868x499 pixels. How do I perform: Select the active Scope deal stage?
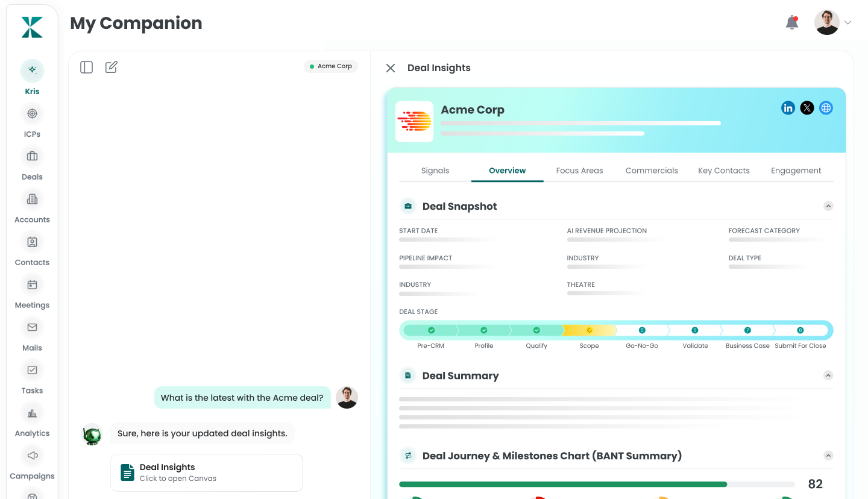(589, 330)
